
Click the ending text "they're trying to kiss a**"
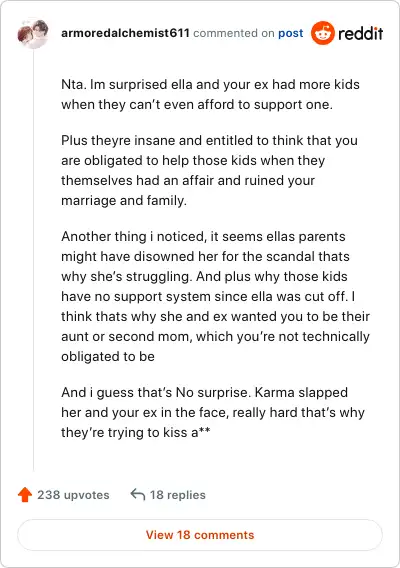136,432
